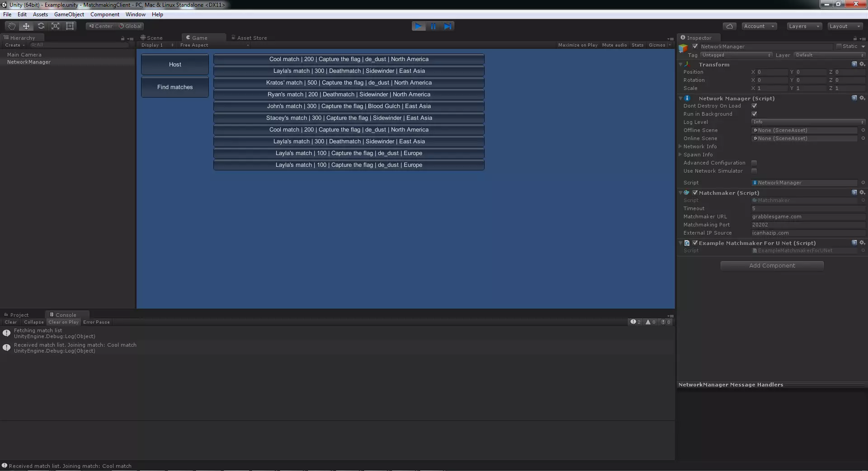Click the Pause button
This screenshot has width=868, height=471.
pyautogui.click(x=433, y=26)
